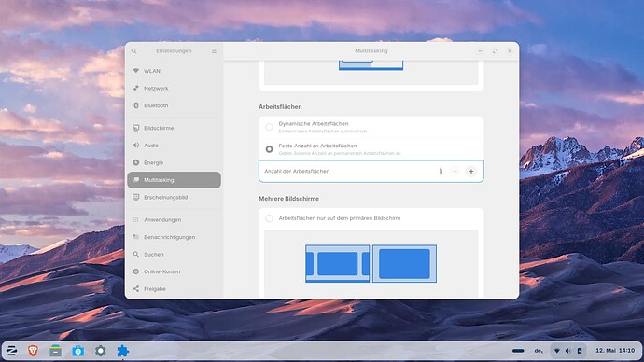Open the clock showing 12. Mai 14:10
Viewport: 644px width, 362px height.
[615, 351]
